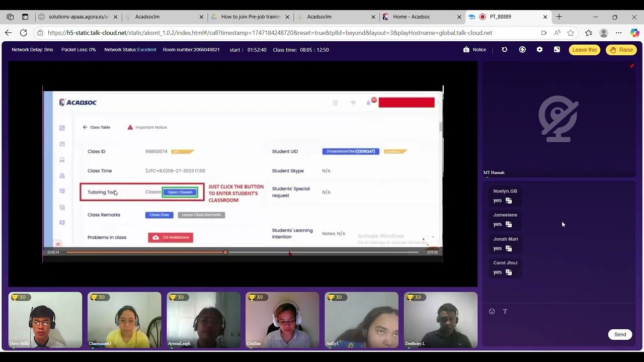Screen dimensions: 644x362
Task: Click trophy icon on Zenthony.L's tile
Action: [x=410, y=297]
